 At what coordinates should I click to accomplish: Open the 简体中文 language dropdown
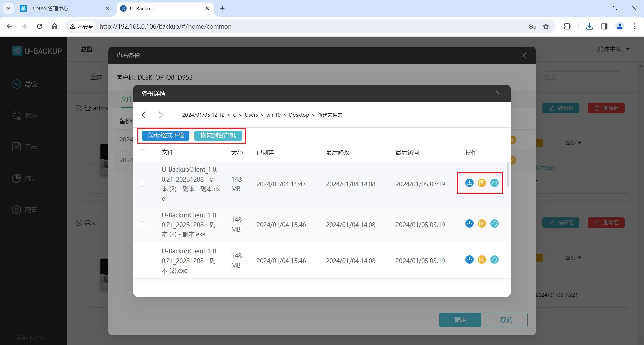click(x=613, y=49)
